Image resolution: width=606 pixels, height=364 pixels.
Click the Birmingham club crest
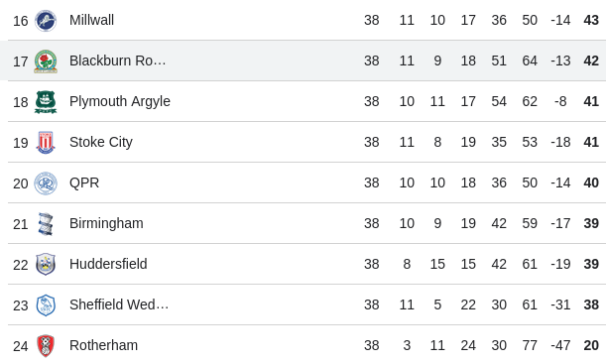click(x=46, y=224)
